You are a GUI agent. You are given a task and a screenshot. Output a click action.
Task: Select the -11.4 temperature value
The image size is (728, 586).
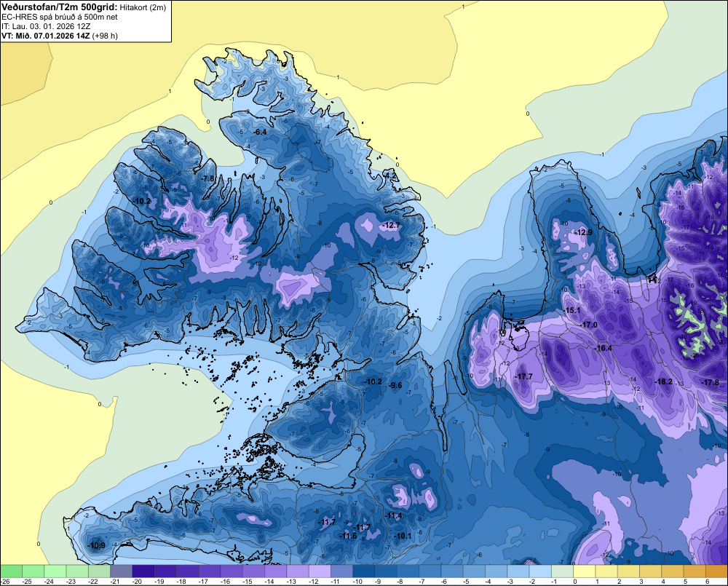pyautogui.click(x=394, y=515)
